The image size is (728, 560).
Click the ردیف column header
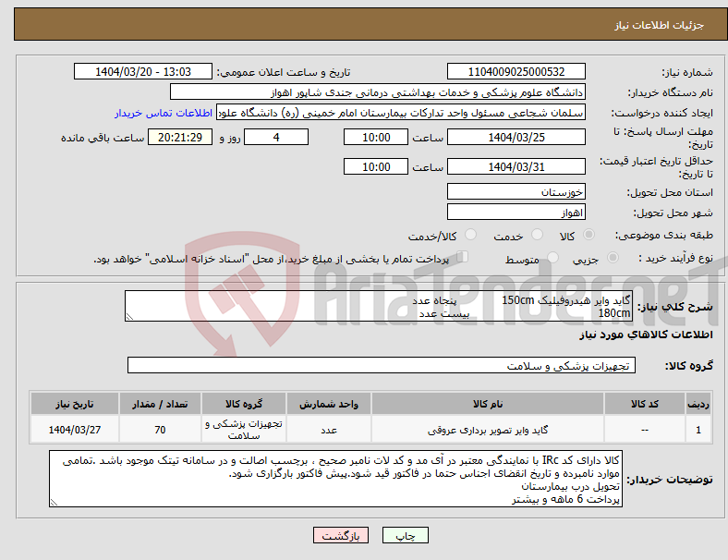(x=698, y=404)
